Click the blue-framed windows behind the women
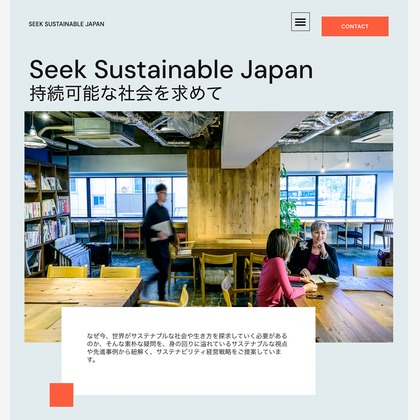420x420 pixels. coord(332,196)
